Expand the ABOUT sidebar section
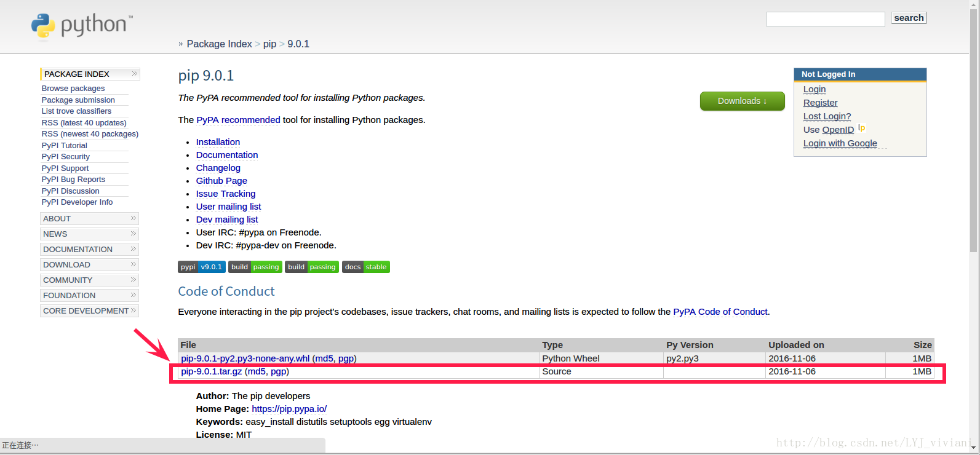Viewport: 980px width, 455px height. [x=89, y=218]
